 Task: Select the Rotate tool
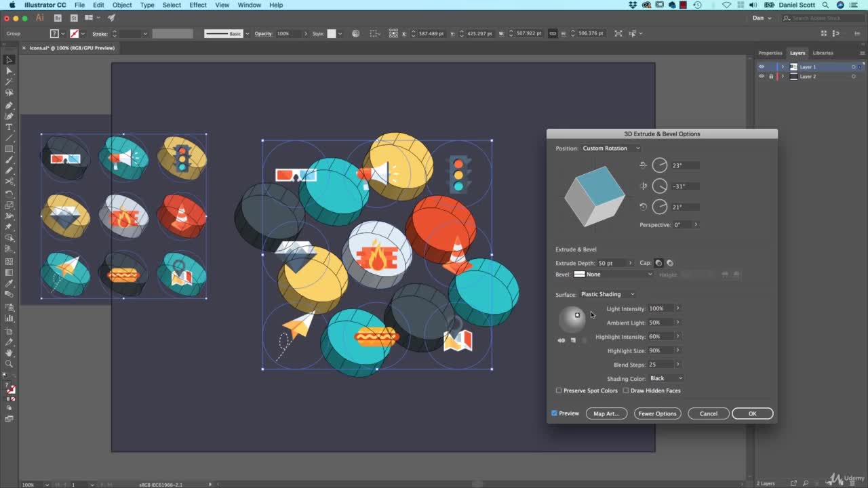tap(9, 194)
